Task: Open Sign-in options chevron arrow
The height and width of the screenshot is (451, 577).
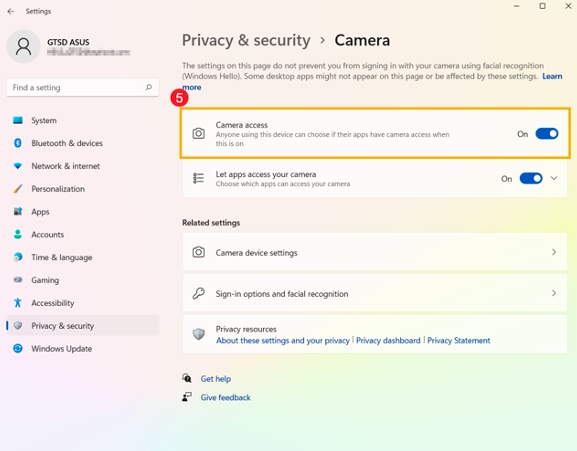Action: click(x=554, y=293)
